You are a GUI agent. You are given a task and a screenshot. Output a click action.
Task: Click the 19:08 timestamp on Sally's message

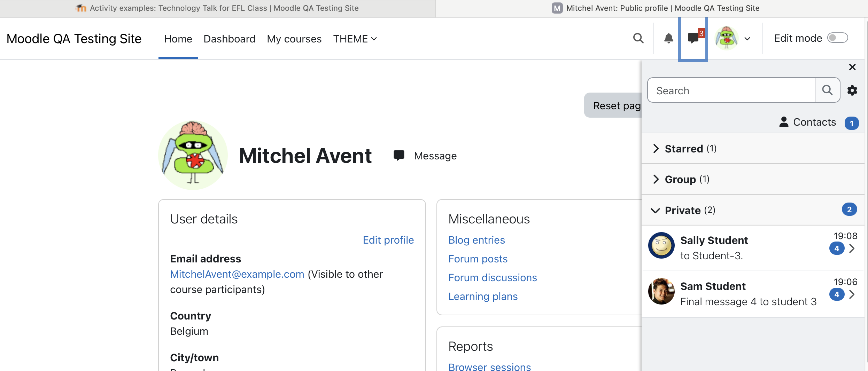click(845, 236)
